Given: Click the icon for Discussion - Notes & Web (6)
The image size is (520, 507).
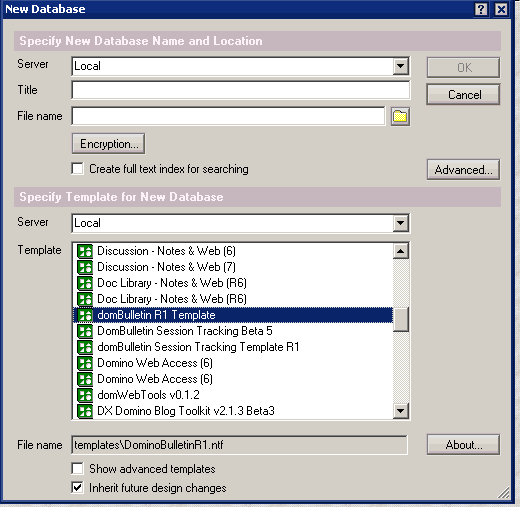Looking at the screenshot, I should click(85, 251).
